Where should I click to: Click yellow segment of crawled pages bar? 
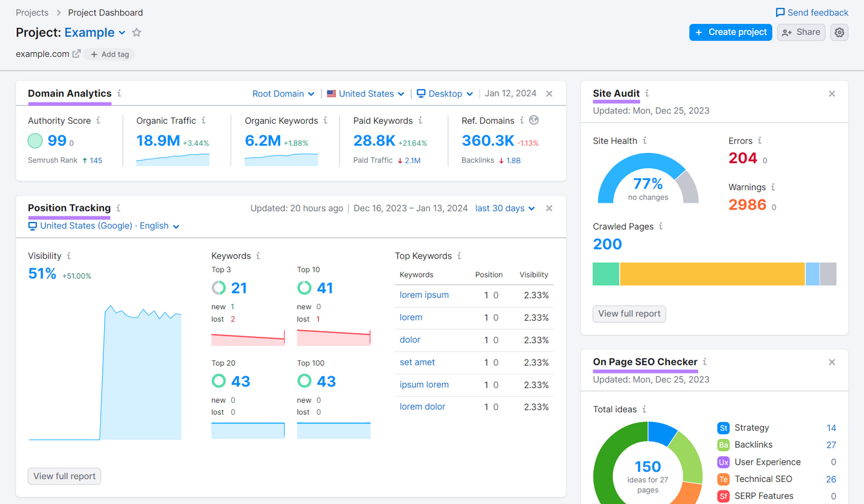click(712, 274)
